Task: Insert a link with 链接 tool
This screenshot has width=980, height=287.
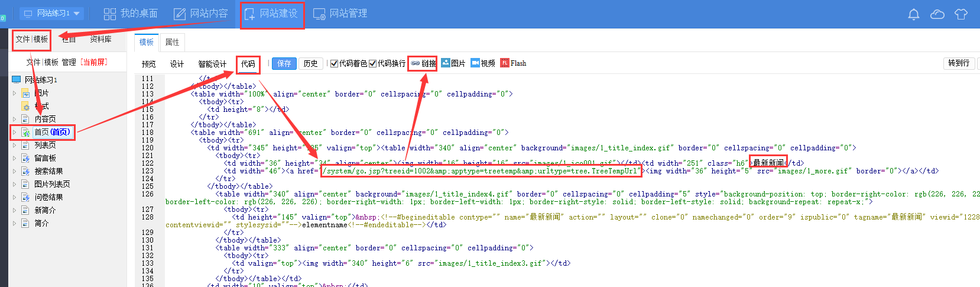Action: (423, 63)
